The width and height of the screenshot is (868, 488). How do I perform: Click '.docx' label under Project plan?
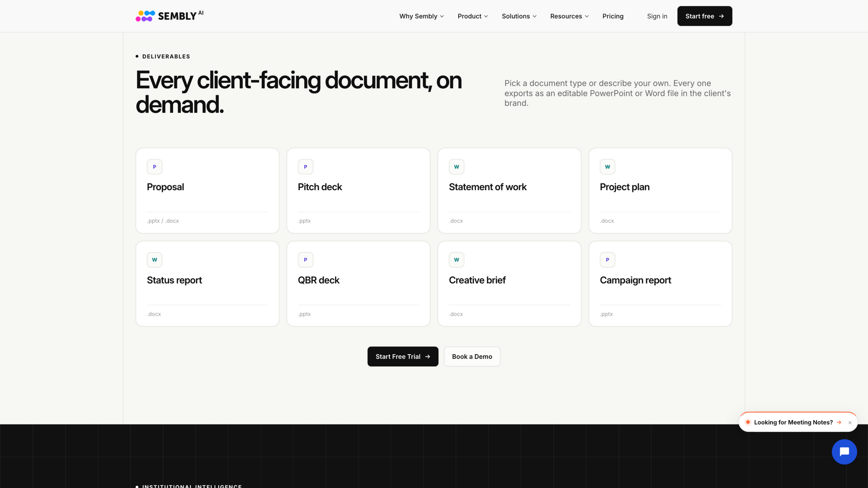point(607,221)
